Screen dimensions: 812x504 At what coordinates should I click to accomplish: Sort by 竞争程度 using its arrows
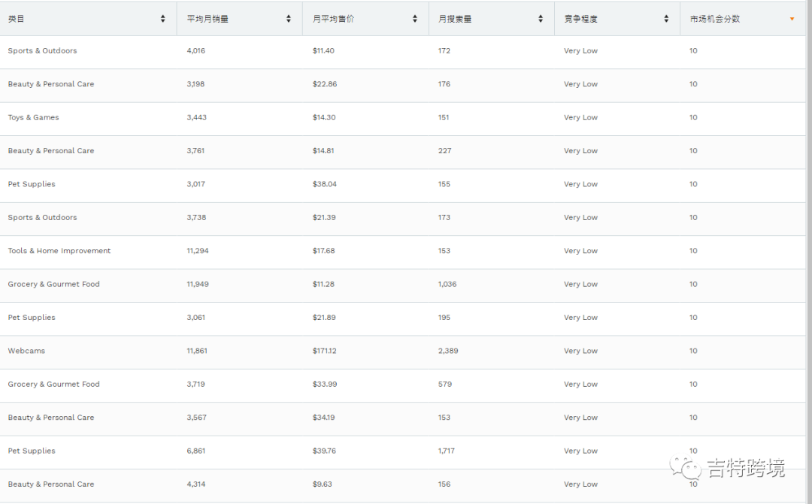[666, 19]
